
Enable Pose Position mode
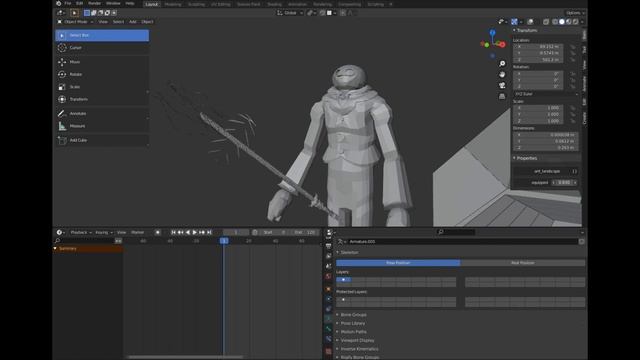pos(398,263)
